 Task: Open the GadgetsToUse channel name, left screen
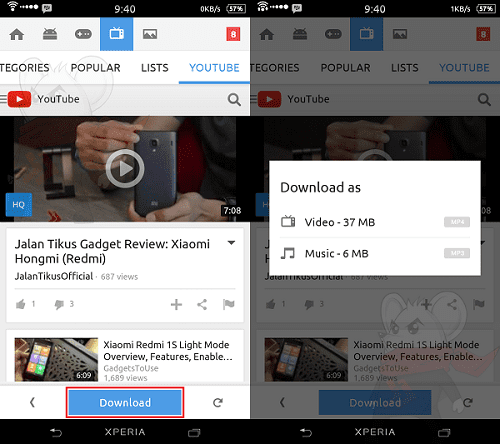point(131,368)
